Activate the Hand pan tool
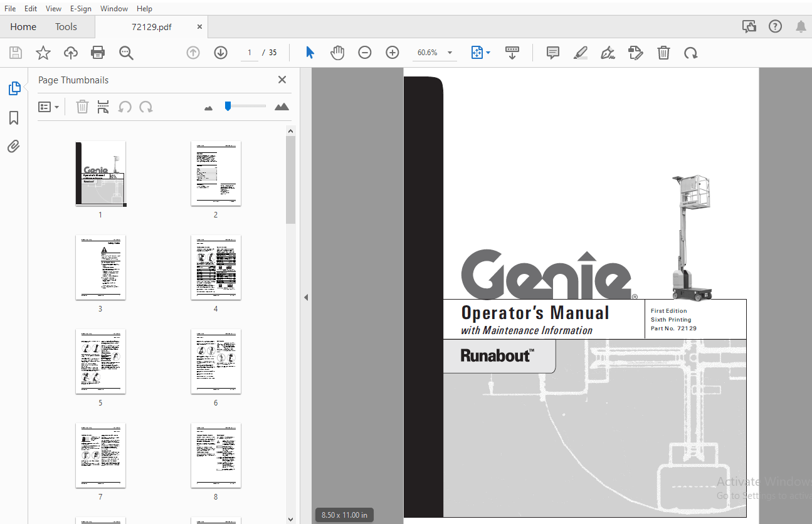 click(337, 53)
